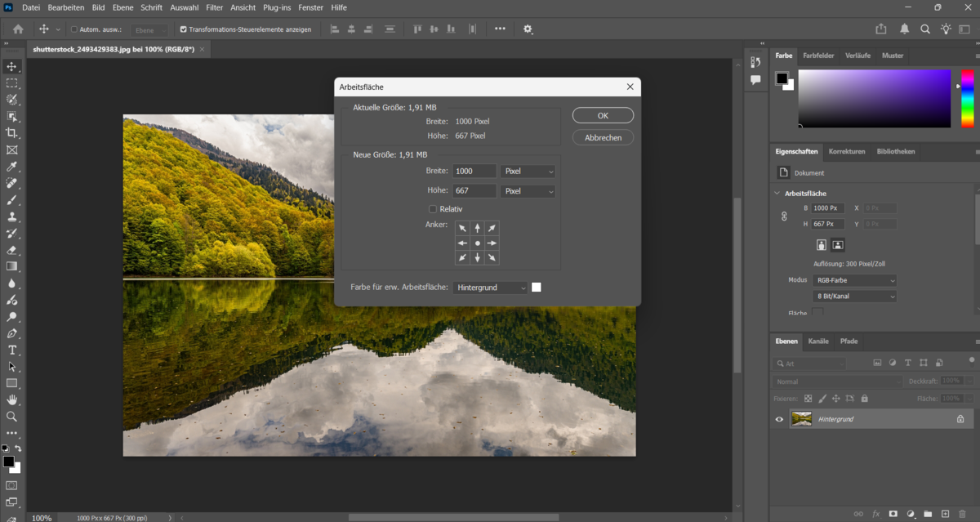Confirm the canvas size with OK
This screenshot has height=522, width=980.
tap(602, 114)
